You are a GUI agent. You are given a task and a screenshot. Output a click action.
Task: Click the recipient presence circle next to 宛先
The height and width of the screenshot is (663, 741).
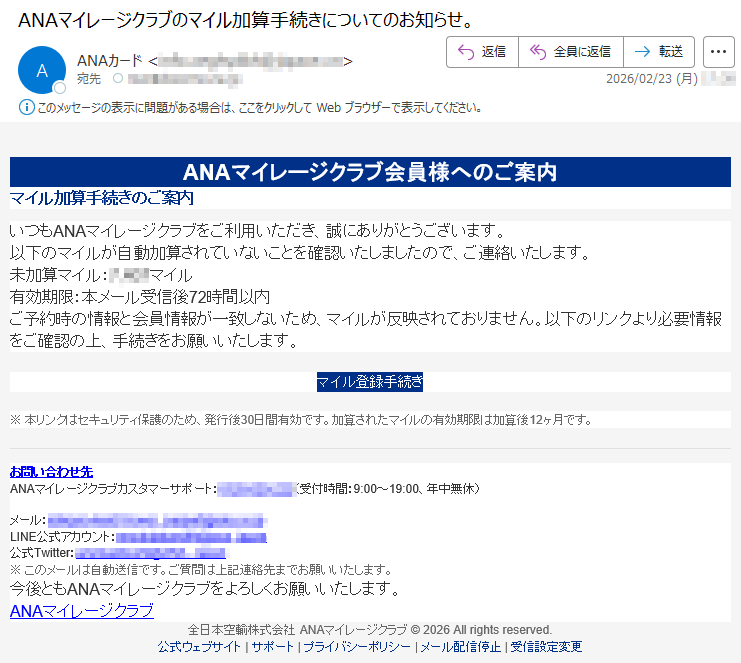118,78
